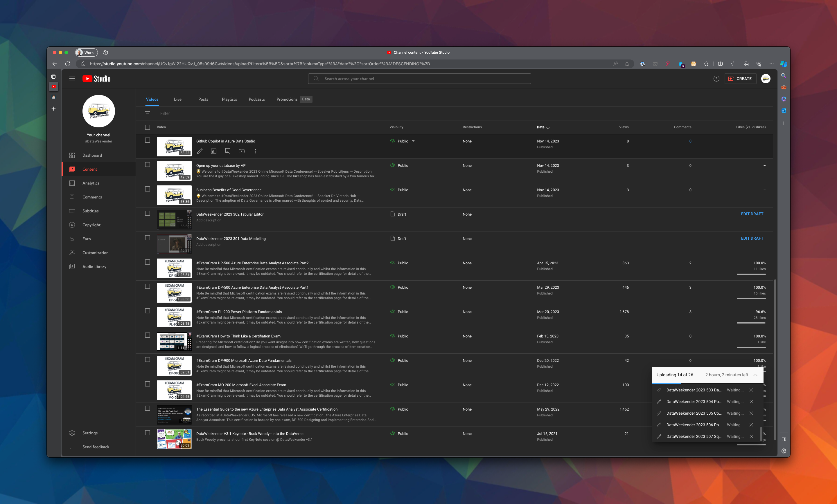Open the three-dot options on Github Copilot video
This screenshot has height=504, width=837.
point(256,151)
